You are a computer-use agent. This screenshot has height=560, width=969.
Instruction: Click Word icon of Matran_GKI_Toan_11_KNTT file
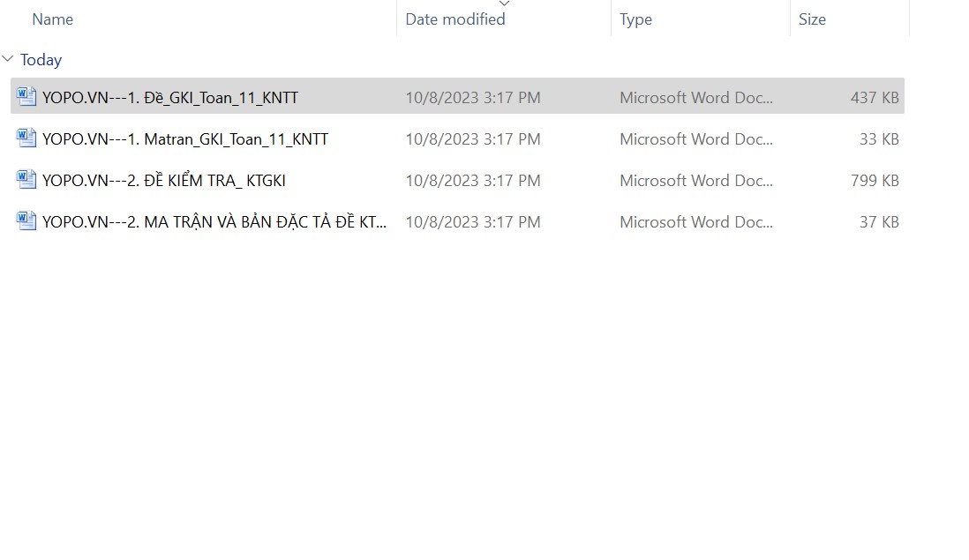coord(26,138)
